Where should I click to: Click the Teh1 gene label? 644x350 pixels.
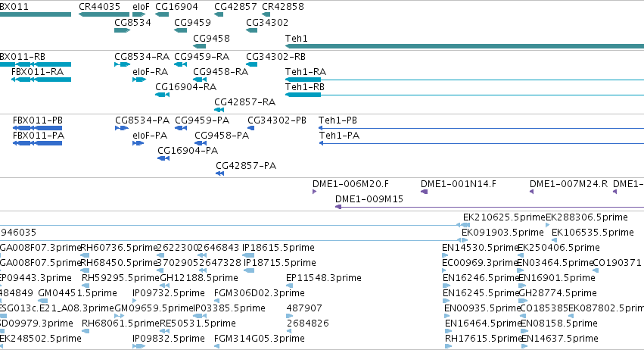tap(297, 38)
